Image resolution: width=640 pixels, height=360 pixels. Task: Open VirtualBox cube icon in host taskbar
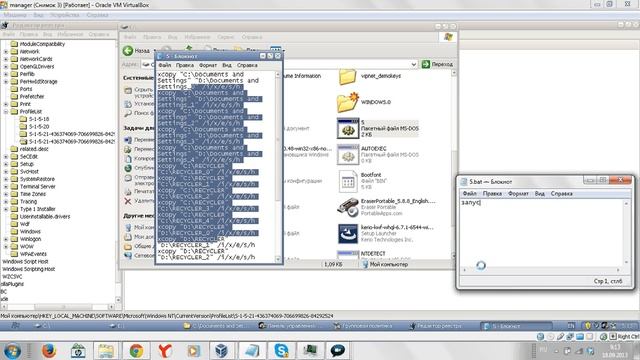click(x=222, y=351)
